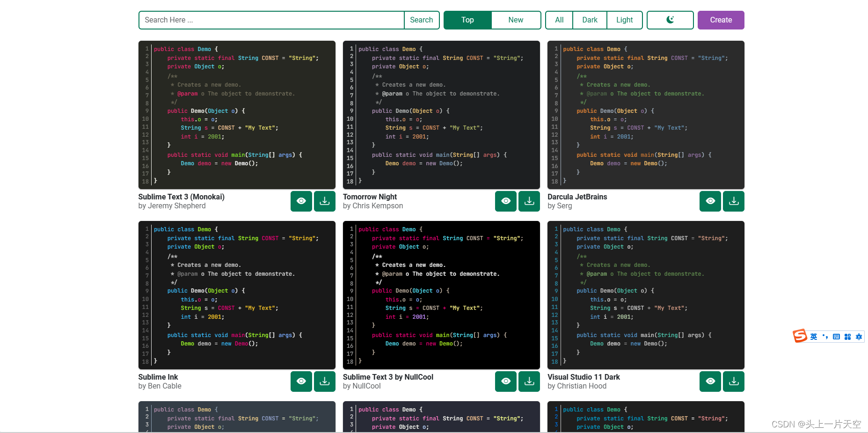This screenshot has height=433, width=868.
Task: Download the Visual Studio 11 Dark theme
Action: (734, 382)
